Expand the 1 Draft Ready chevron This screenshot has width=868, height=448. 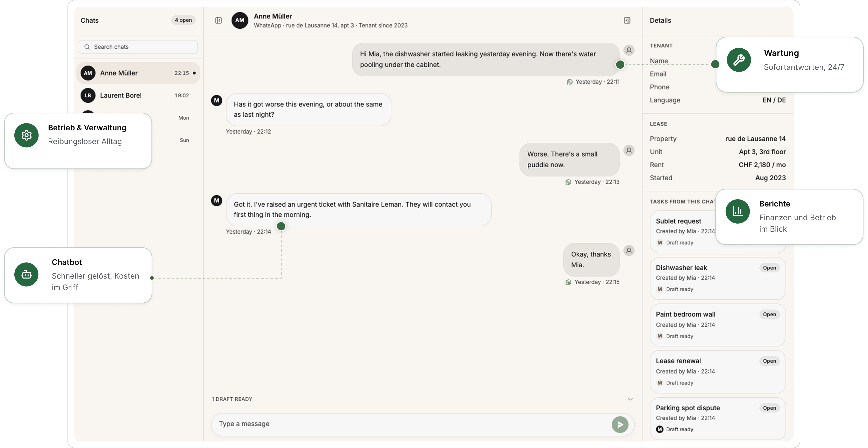(630, 399)
